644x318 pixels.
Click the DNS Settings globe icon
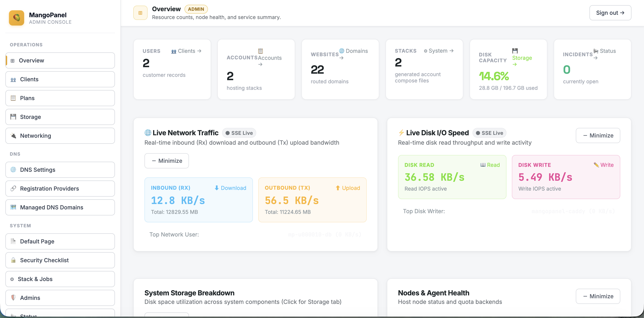pos(13,170)
